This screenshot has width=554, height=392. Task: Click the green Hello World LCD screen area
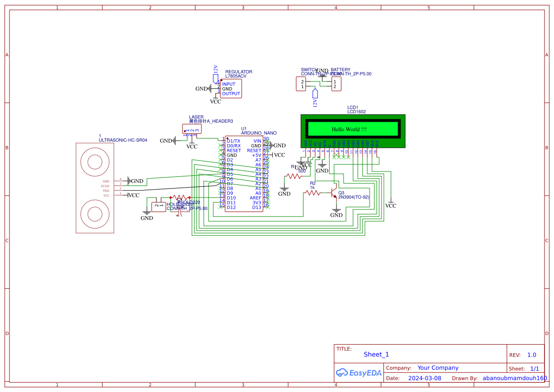(x=353, y=129)
